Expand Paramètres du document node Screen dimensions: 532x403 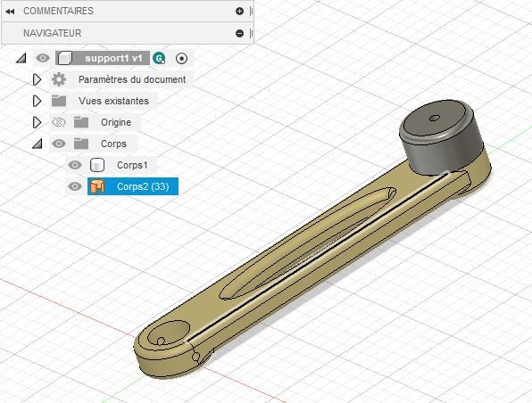(37, 79)
